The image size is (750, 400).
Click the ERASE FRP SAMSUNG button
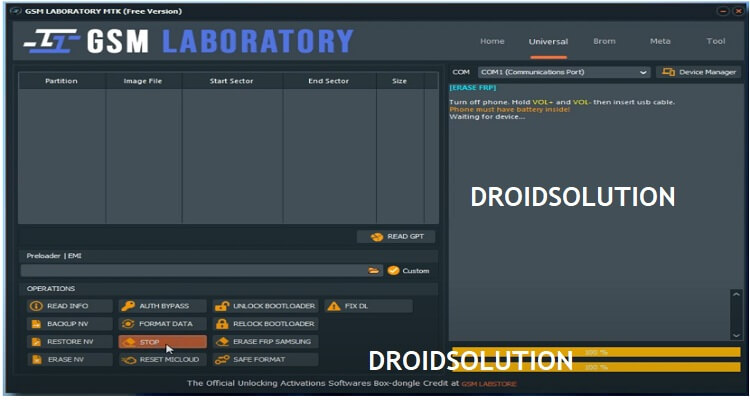265,342
